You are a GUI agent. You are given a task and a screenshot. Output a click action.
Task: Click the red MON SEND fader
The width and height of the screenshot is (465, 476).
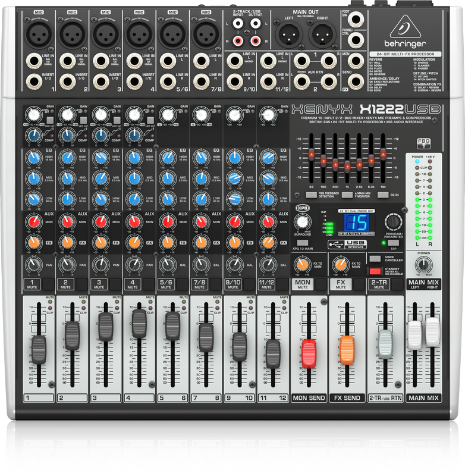pyautogui.click(x=309, y=353)
